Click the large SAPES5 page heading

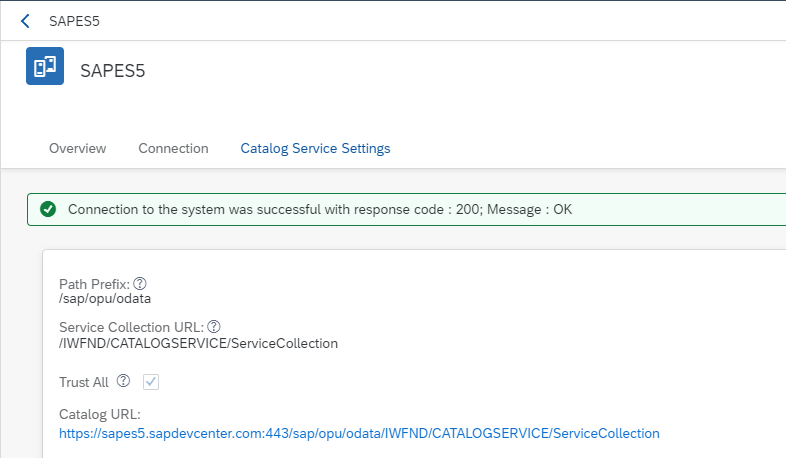tap(112, 70)
